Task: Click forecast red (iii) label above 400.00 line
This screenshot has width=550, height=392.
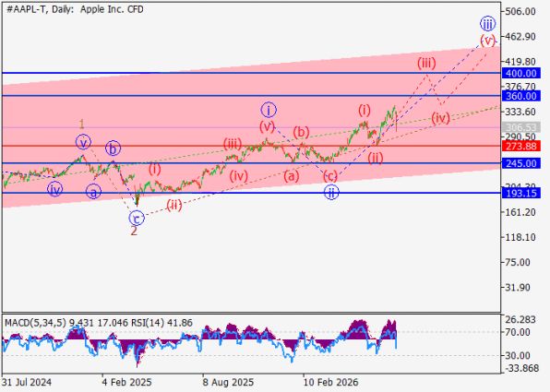Action: click(426, 63)
